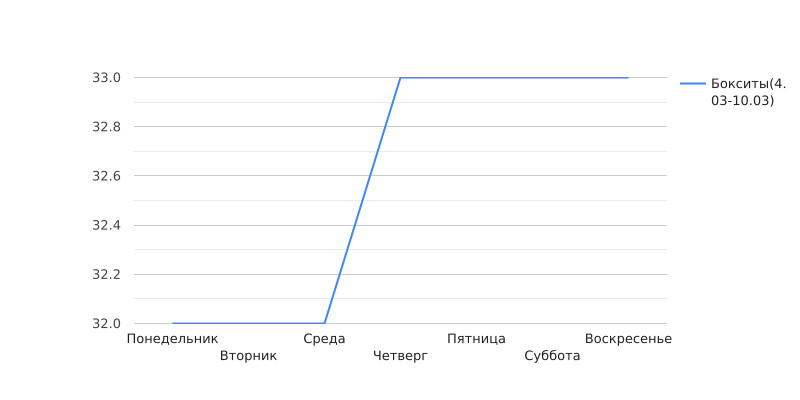Select the Понедельник axis label
This screenshot has height=400, width=800.
point(172,339)
